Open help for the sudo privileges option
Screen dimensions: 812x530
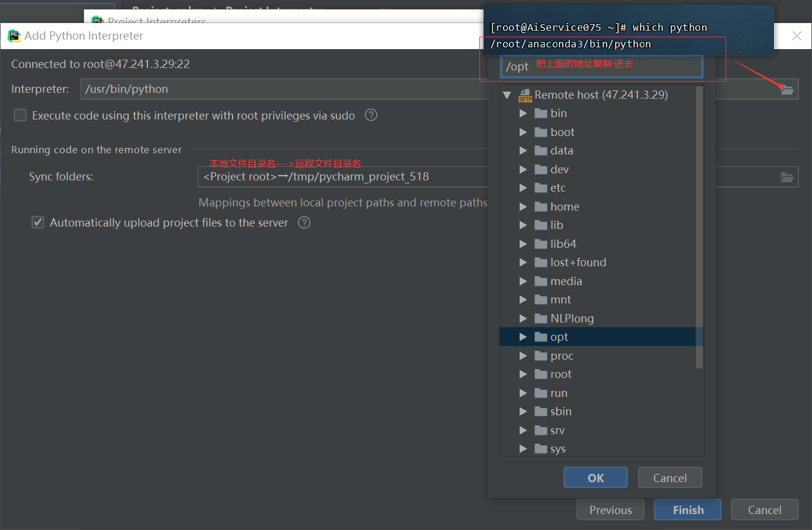[371, 115]
